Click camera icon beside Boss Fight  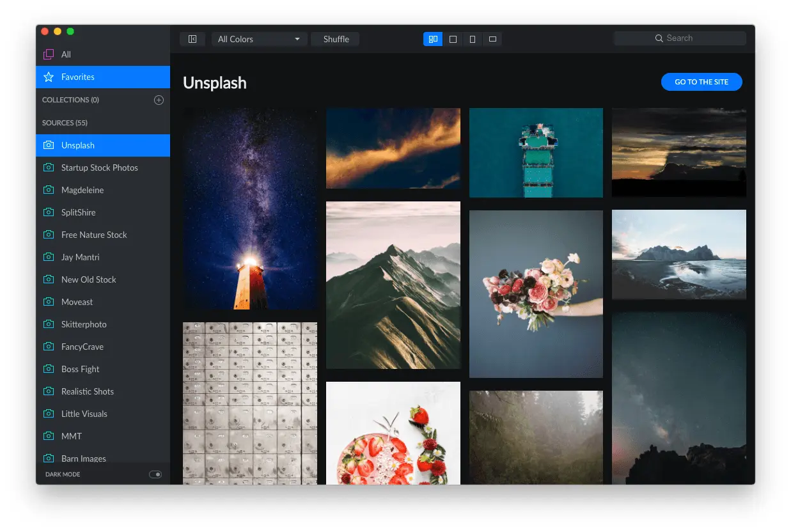(49, 369)
